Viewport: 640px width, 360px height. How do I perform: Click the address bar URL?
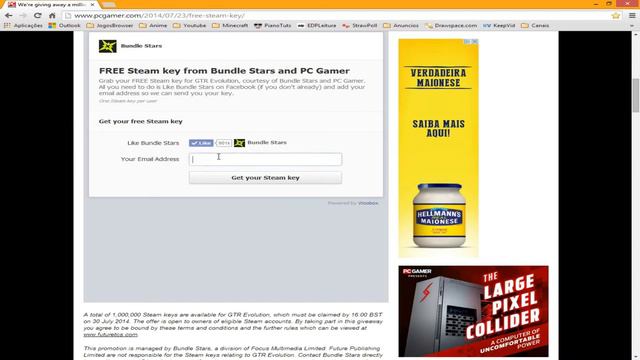(x=159, y=16)
